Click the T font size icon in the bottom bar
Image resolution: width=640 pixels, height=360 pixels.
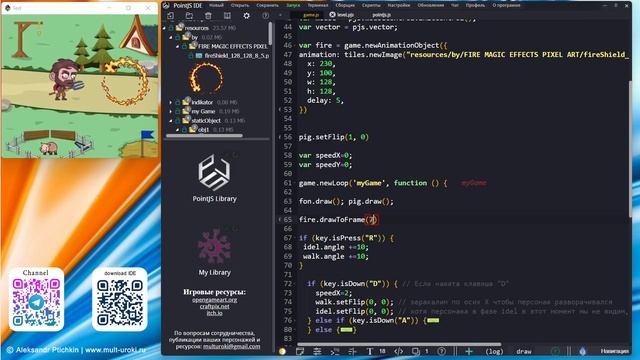[x=370, y=351]
